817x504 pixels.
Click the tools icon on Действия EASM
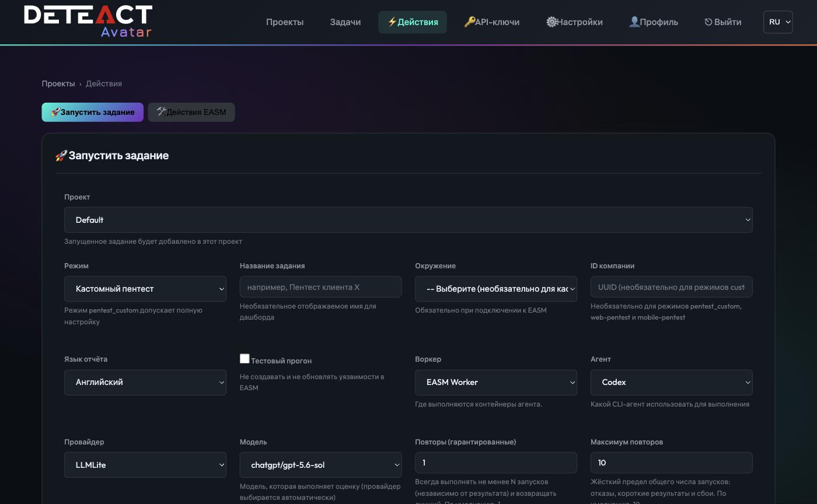[x=162, y=112]
